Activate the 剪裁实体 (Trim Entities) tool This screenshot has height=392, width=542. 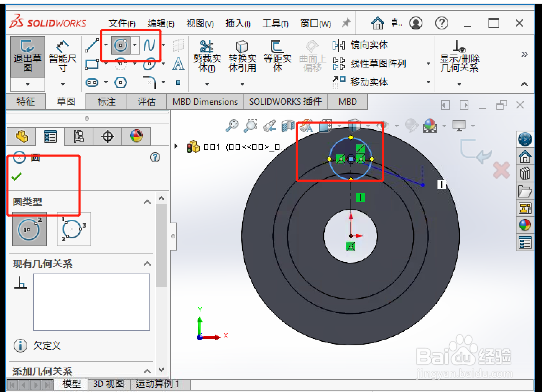click(x=207, y=56)
